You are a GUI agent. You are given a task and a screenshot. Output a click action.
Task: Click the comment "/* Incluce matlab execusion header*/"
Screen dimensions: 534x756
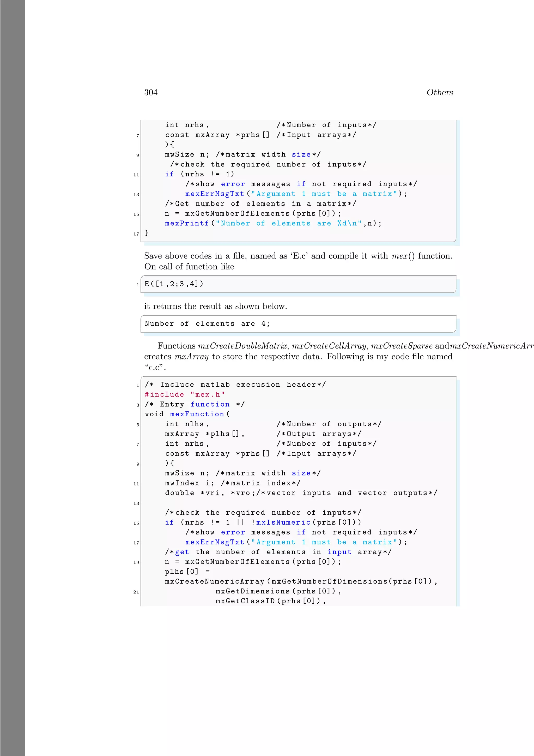coord(235,385)
